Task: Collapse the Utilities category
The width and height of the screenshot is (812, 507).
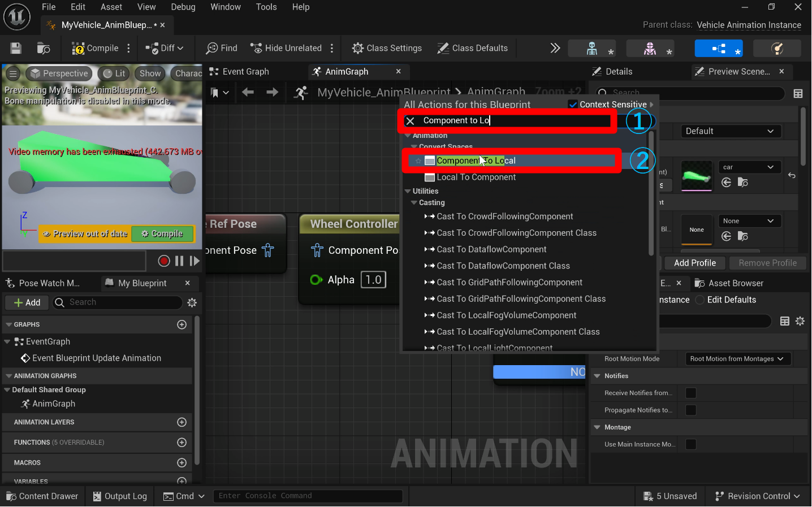Action: point(408,192)
